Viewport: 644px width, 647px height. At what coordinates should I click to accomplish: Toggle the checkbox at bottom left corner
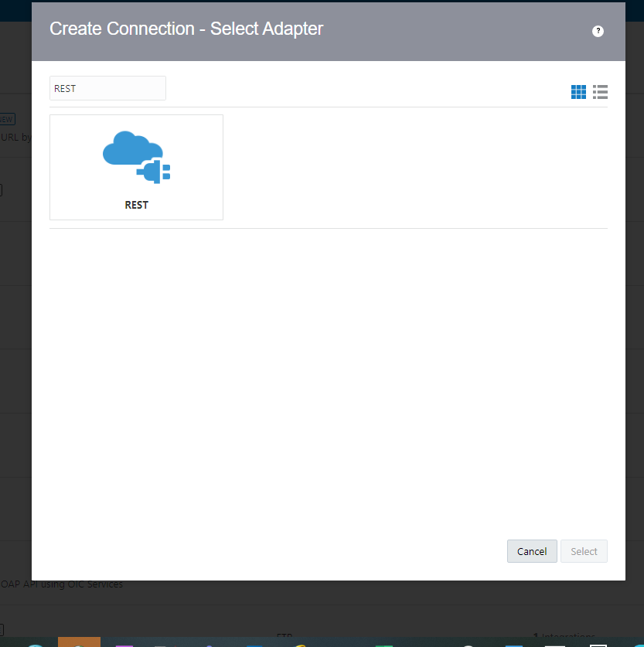pos(2,630)
